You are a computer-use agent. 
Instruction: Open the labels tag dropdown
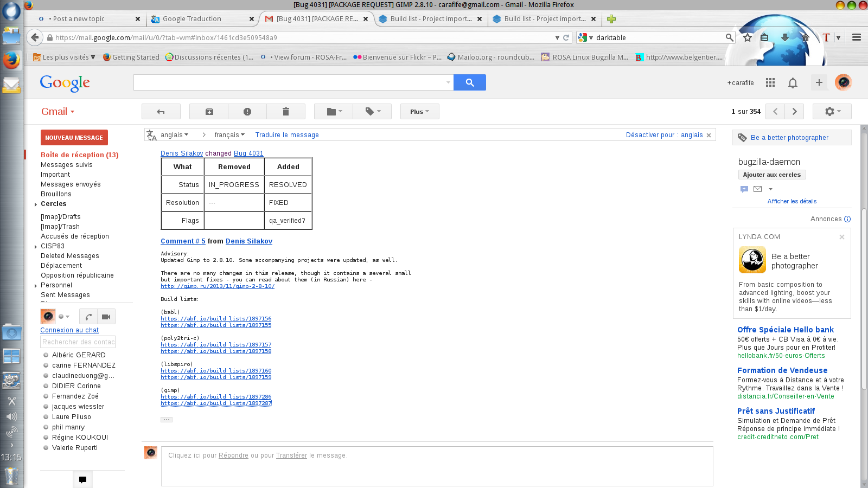(x=372, y=112)
